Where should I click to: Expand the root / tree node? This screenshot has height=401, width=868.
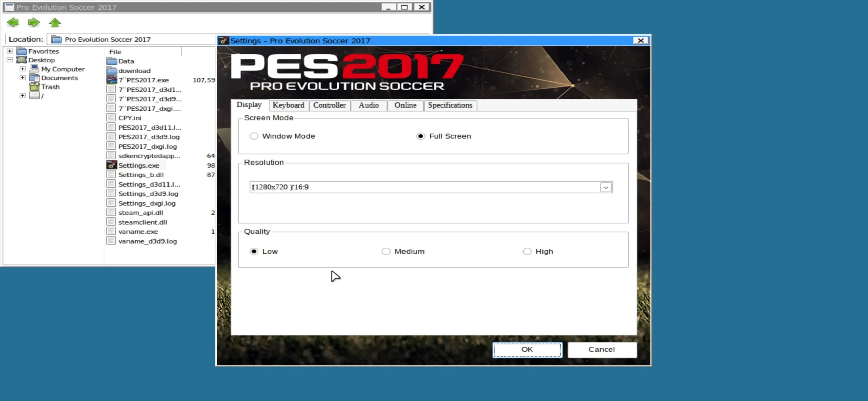click(23, 95)
